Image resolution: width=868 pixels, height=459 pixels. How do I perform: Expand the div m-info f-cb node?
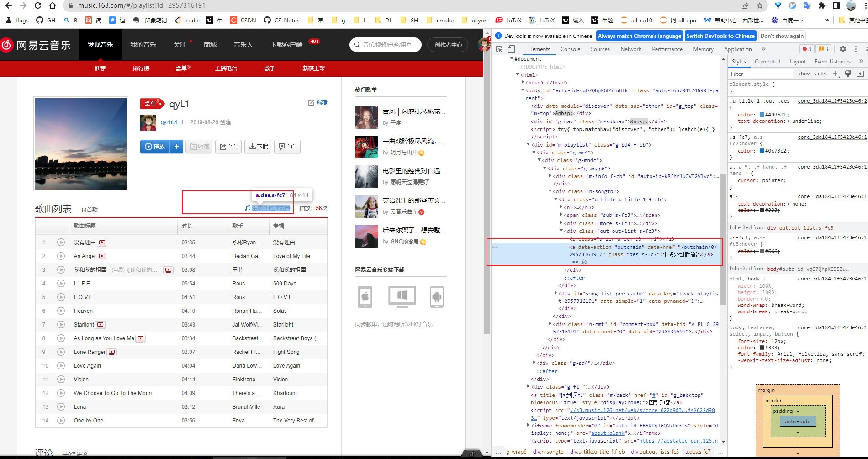tap(550, 176)
